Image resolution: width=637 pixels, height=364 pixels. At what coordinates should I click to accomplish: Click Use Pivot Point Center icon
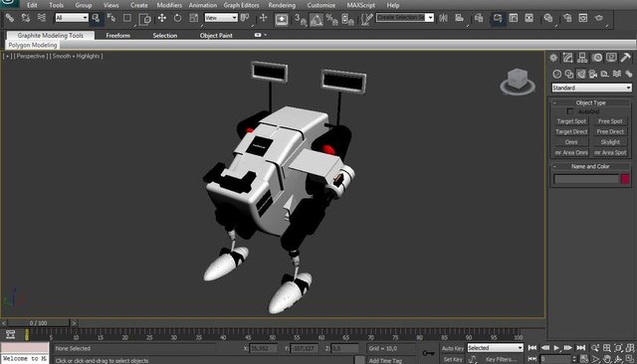tap(245, 18)
